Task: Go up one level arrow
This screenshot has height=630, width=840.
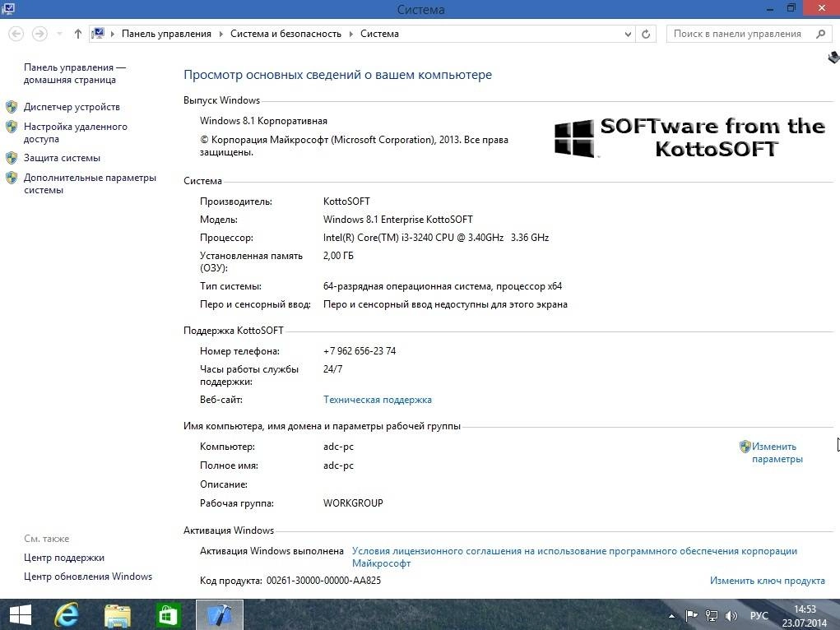Action: 78,34
